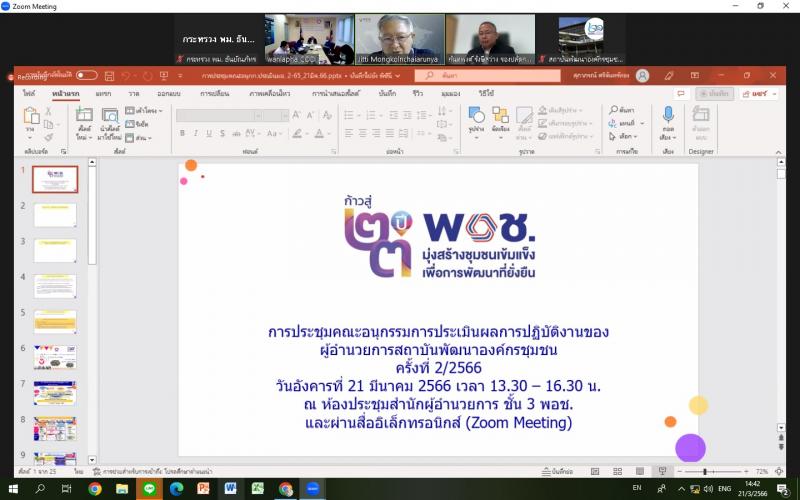The width and height of the screenshot is (800, 500).
Task: Click the Comments speech bubble icon
Action: [x=680, y=94]
